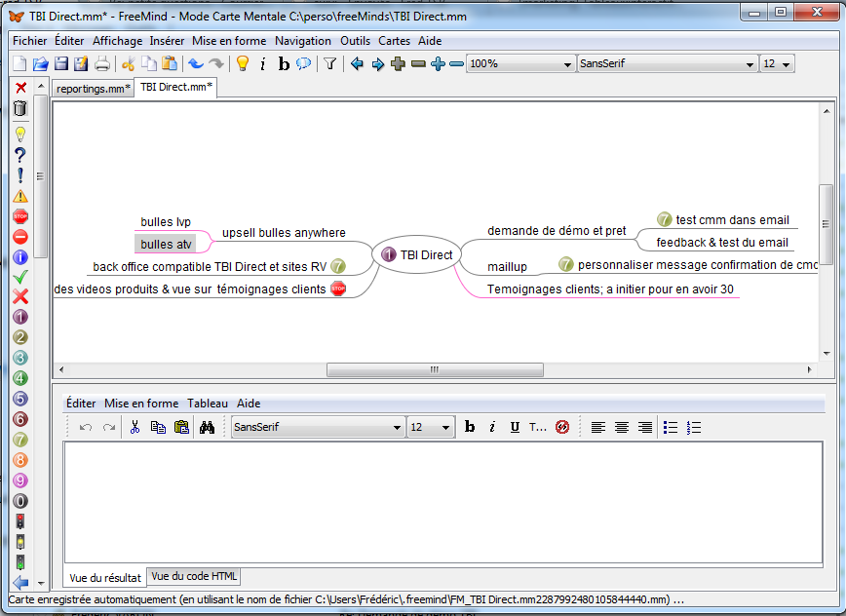This screenshot has height=616, width=846.
Task: Center the note text
Action: tap(622, 427)
